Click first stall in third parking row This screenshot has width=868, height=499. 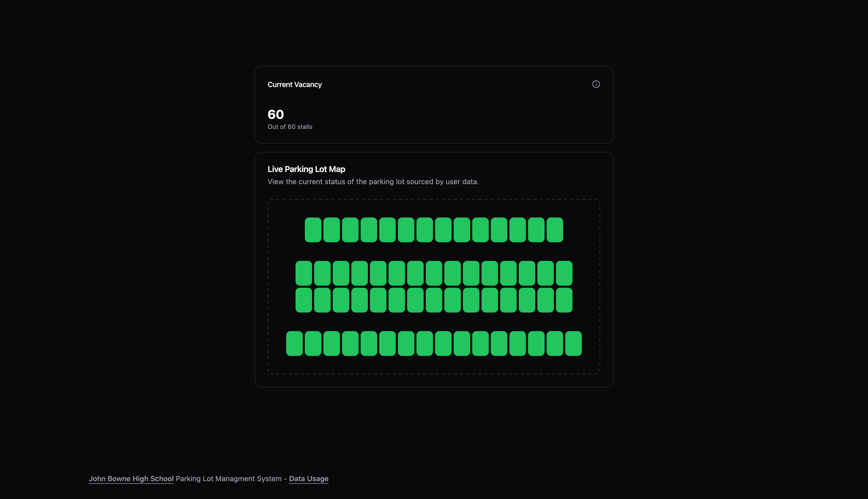pos(304,300)
